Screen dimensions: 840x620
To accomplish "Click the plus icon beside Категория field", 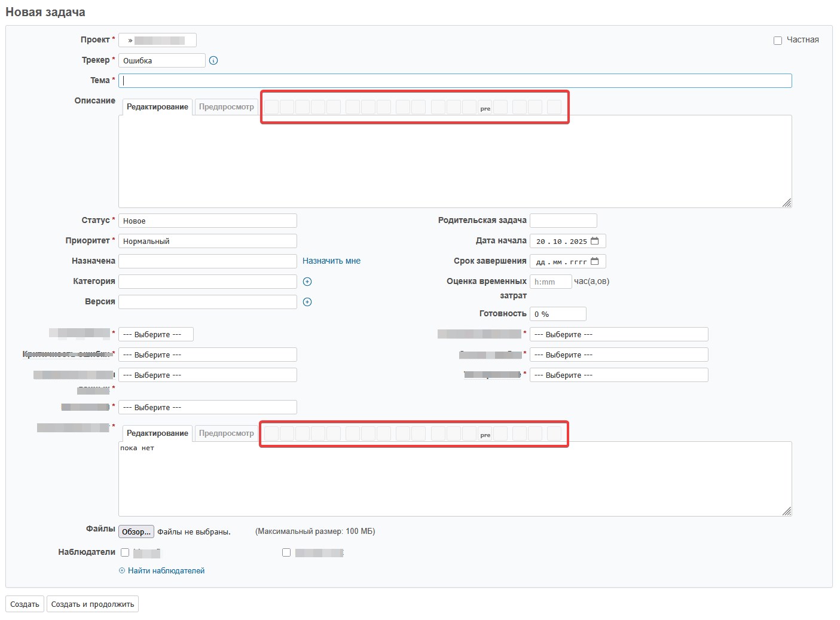I will [x=307, y=282].
